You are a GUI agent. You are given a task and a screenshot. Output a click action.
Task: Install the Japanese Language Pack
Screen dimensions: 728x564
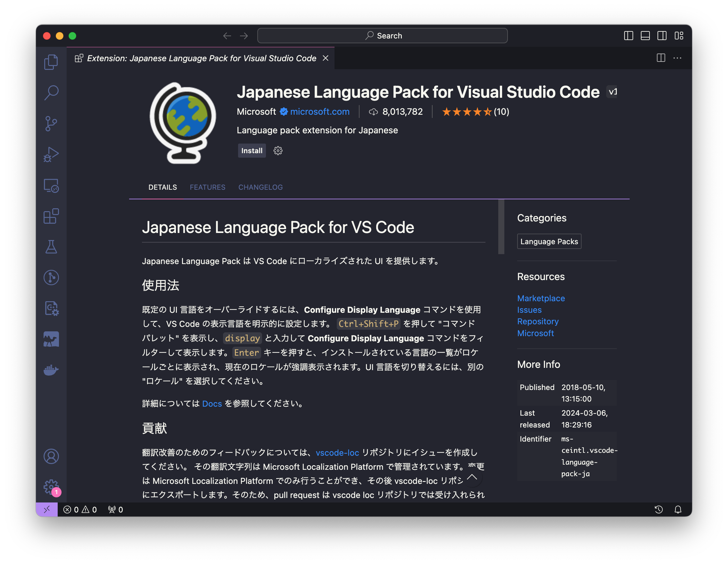[252, 151]
